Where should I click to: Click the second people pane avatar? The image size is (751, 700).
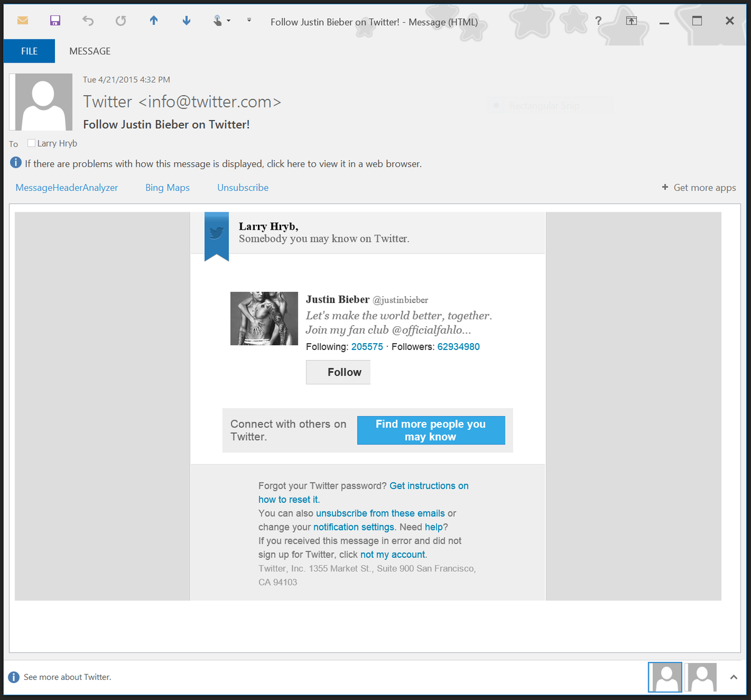tap(701, 677)
